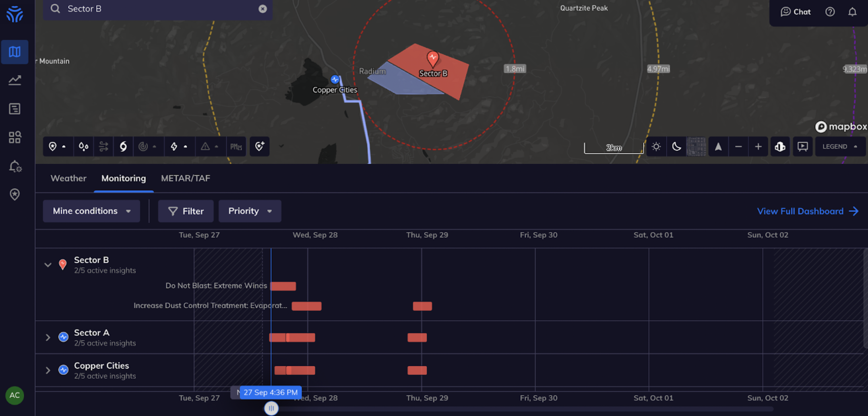Collapse the Sector B insights row

click(x=48, y=265)
